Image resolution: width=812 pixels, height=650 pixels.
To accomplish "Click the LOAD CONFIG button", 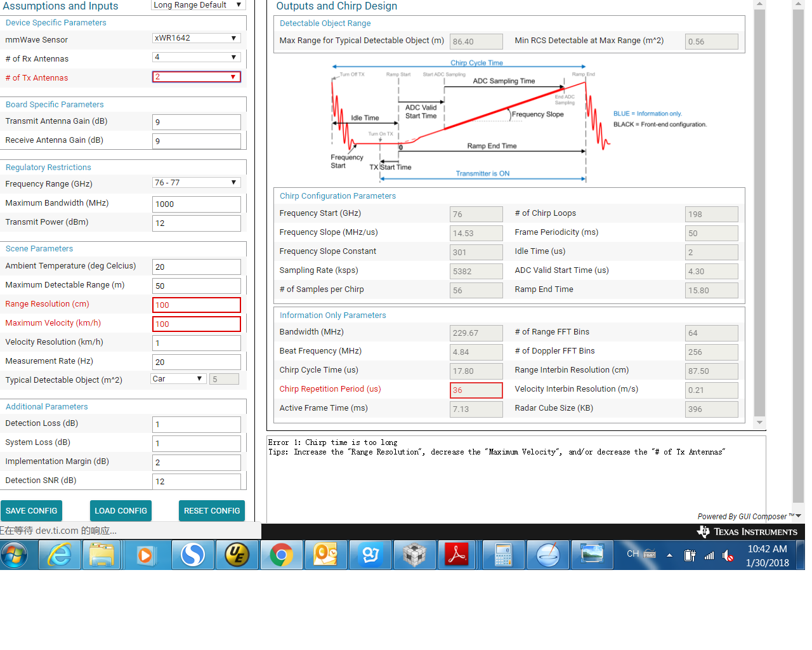I will coord(121,510).
